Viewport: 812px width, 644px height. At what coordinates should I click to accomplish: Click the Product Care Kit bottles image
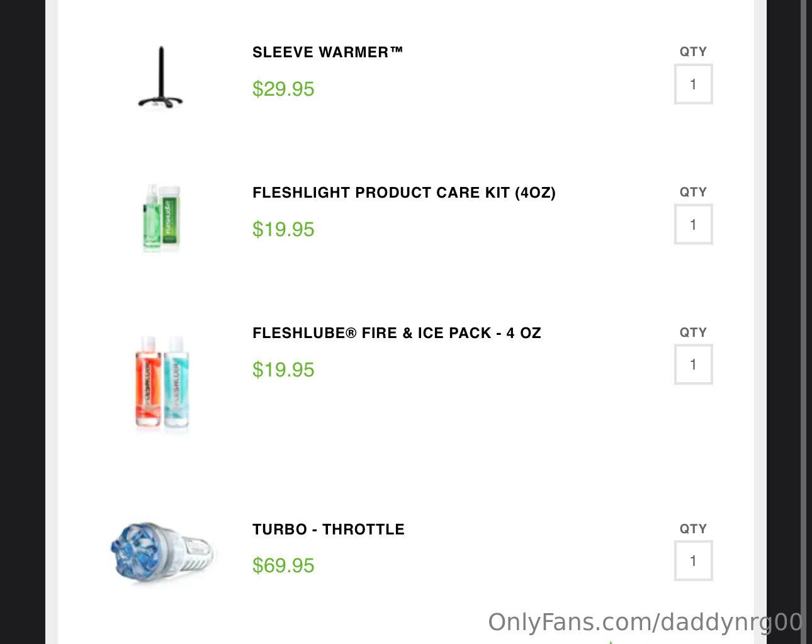click(x=162, y=218)
